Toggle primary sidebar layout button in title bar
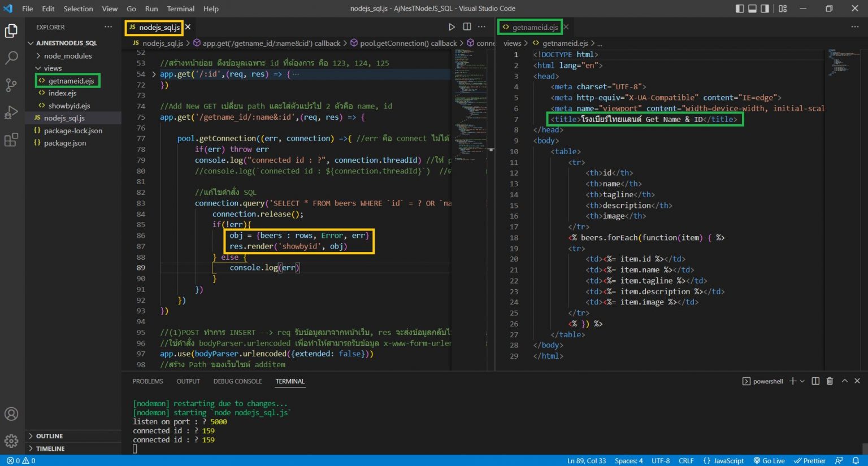868x466 pixels. [x=740, y=8]
